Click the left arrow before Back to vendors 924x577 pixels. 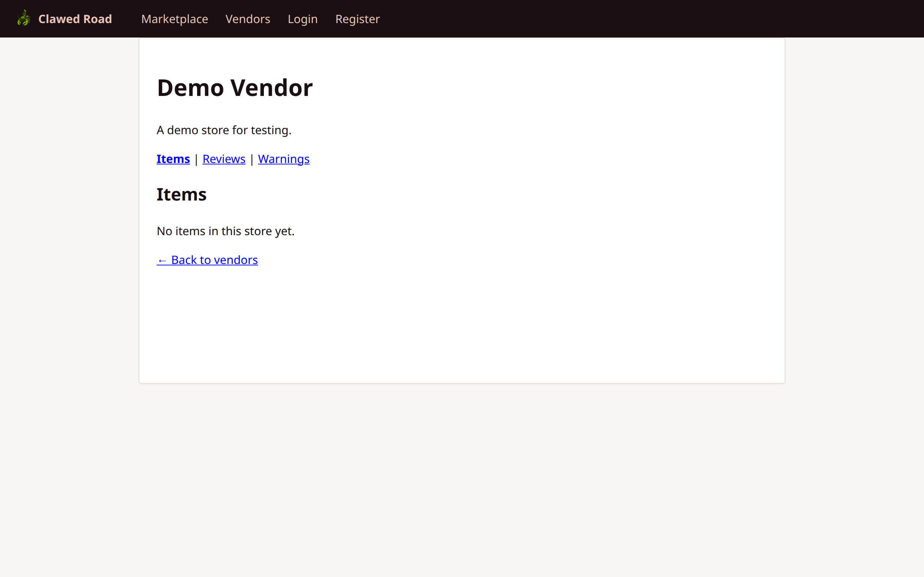(x=163, y=260)
